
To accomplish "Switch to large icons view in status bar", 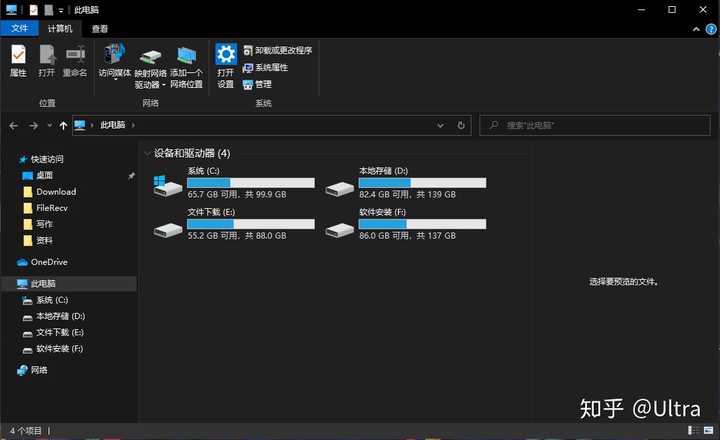I will (709, 430).
